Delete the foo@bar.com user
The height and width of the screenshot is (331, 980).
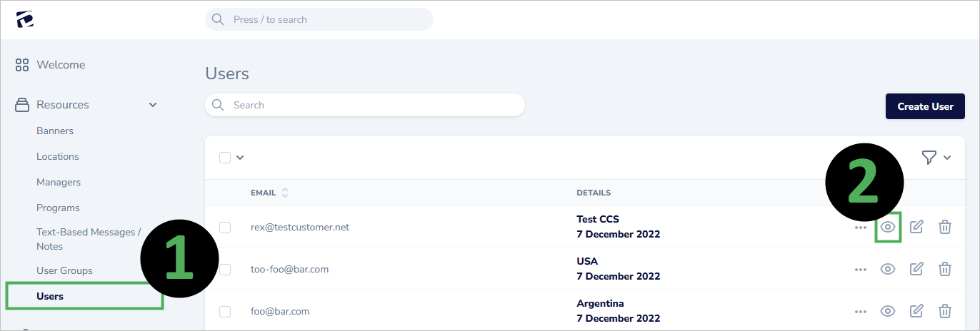(x=944, y=311)
